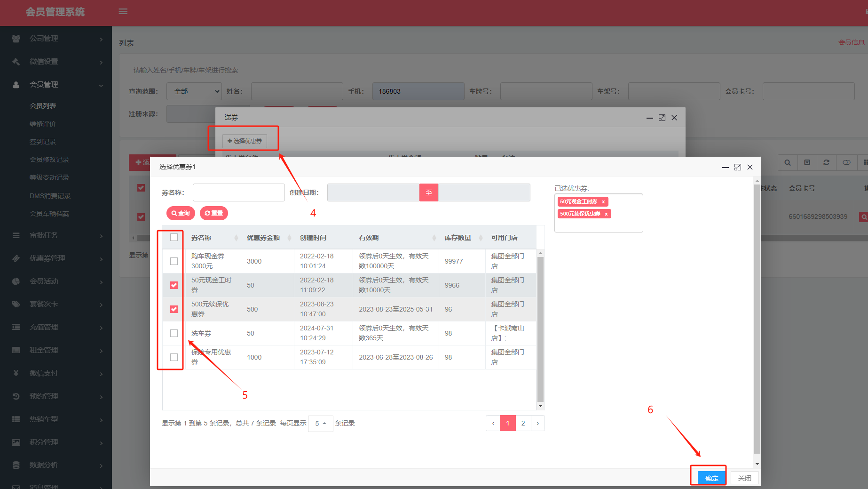The height and width of the screenshot is (489, 868).
Task: Click the 确定 confirm button
Action: 711,478
